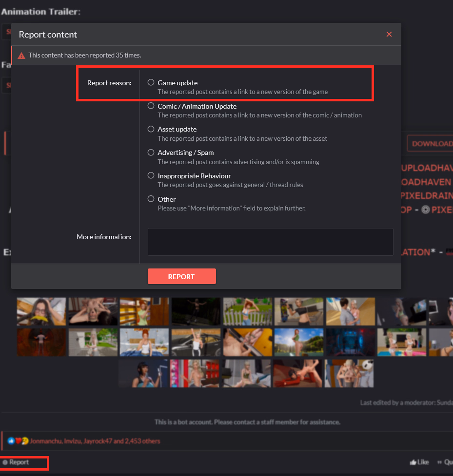
Task: Click the 'This is a bot account' notice
Action: pyautogui.click(x=247, y=422)
